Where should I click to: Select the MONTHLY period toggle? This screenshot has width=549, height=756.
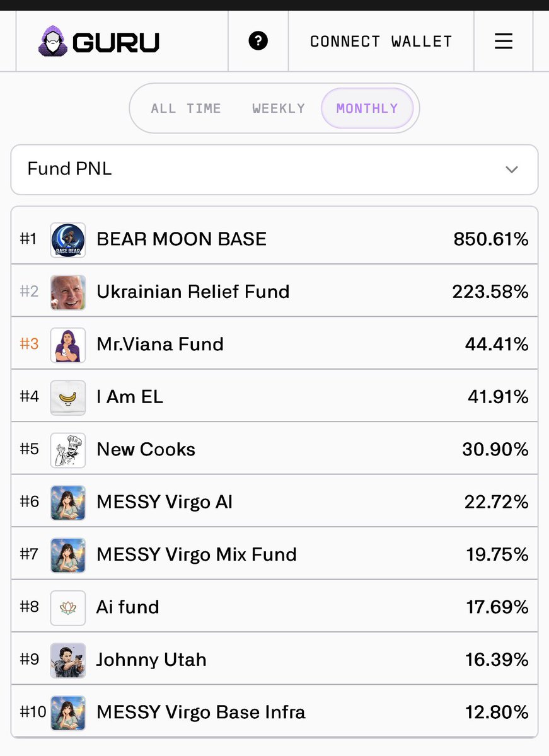(367, 108)
